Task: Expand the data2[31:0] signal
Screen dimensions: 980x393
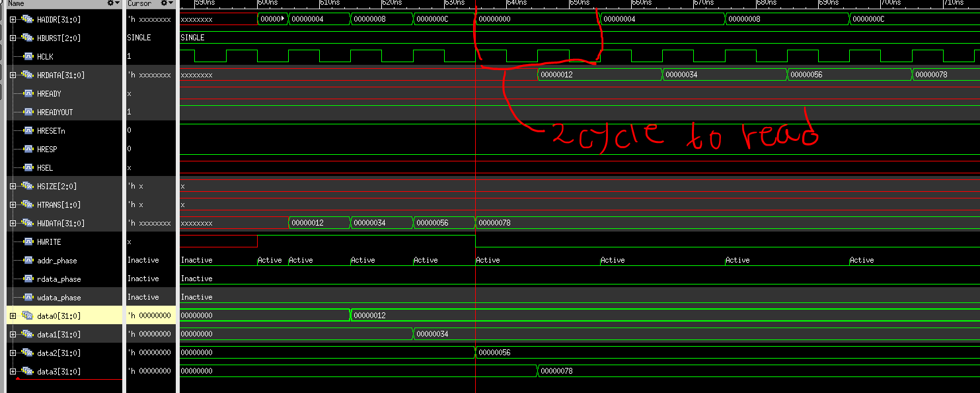Action: 13,353
